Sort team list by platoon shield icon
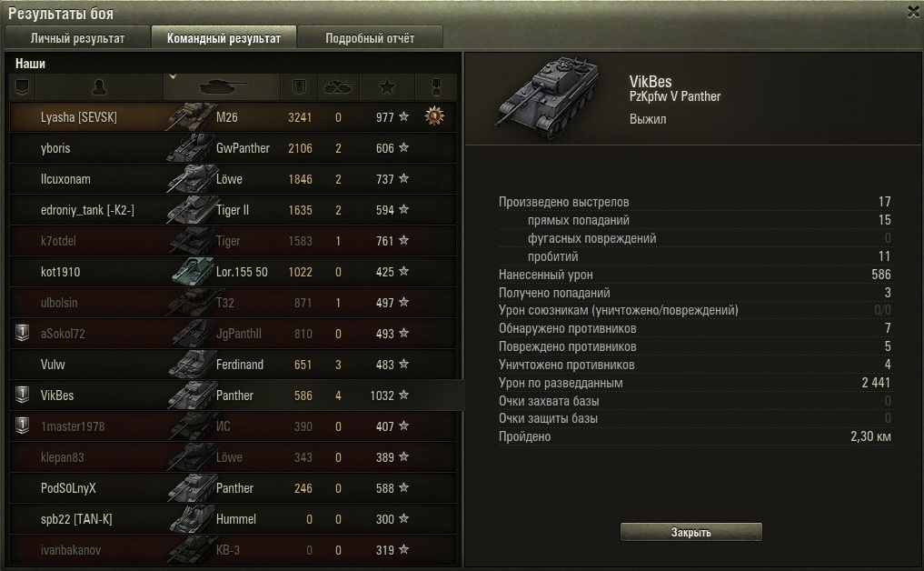This screenshot has width=924, height=571. click(x=23, y=87)
